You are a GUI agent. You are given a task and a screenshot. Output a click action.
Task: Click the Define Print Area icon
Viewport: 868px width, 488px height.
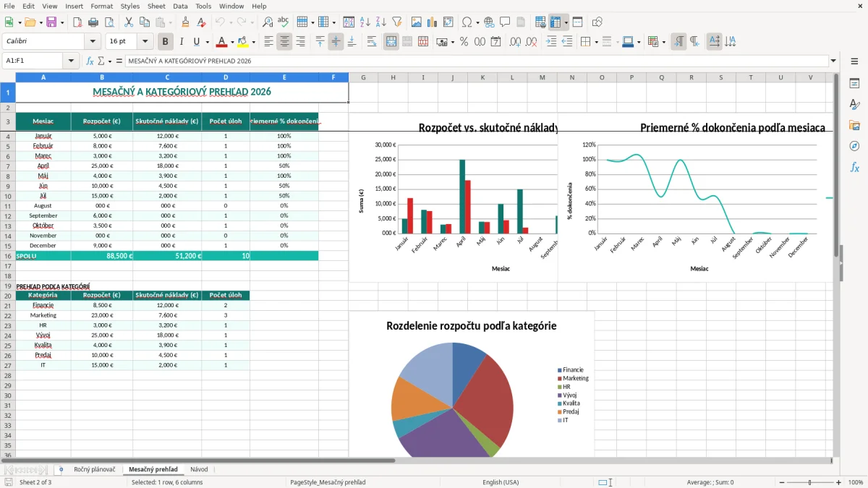540,22
